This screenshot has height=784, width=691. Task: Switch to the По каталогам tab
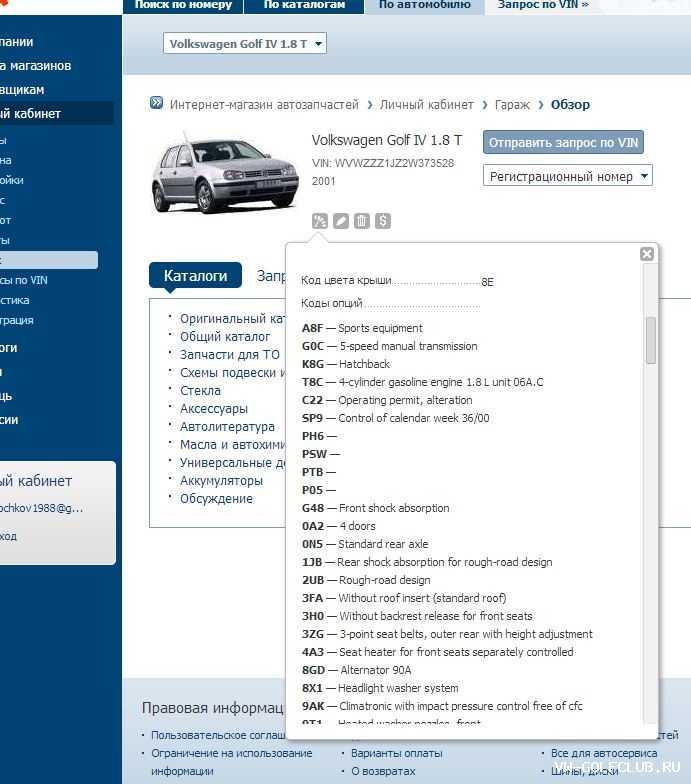pos(304,5)
